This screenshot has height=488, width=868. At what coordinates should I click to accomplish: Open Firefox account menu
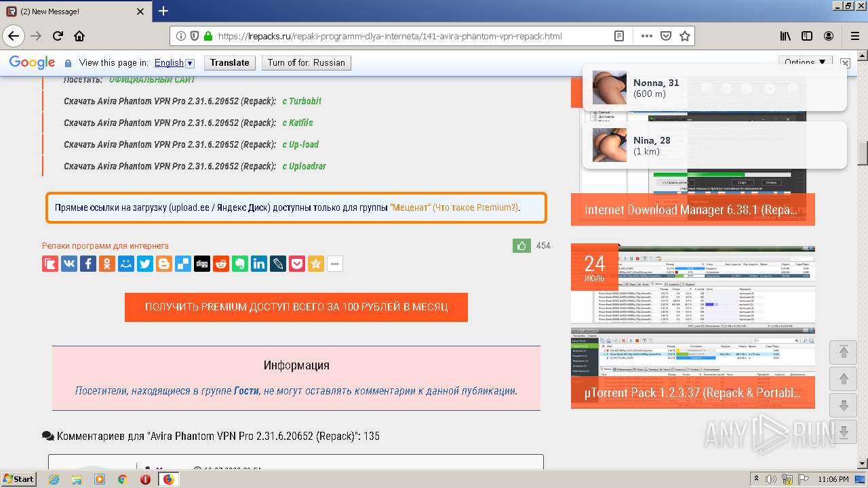click(x=829, y=36)
